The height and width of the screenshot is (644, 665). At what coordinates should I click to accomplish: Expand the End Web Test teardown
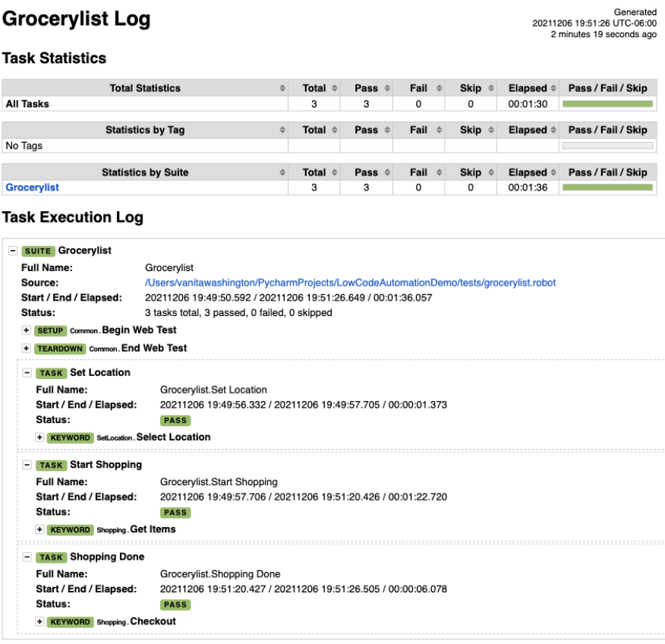(x=27, y=349)
